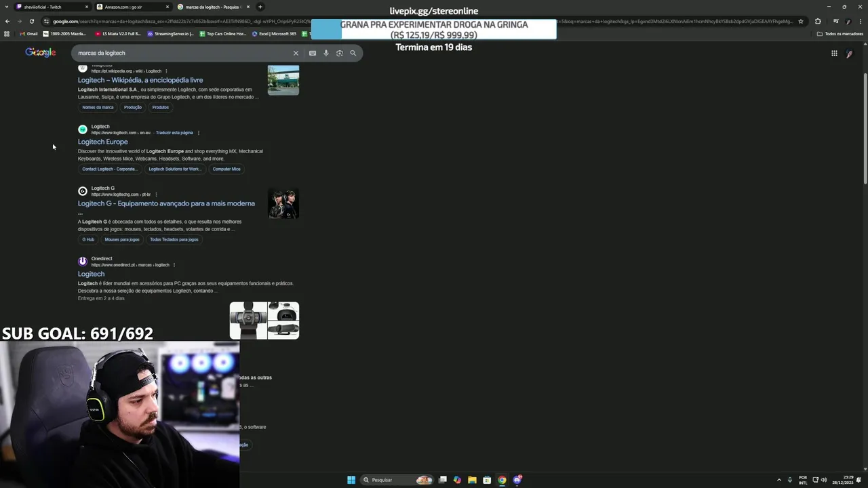The height and width of the screenshot is (488, 868).
Task: Open Logitech Wikipédia result title
Action: (x=140, y=80)
